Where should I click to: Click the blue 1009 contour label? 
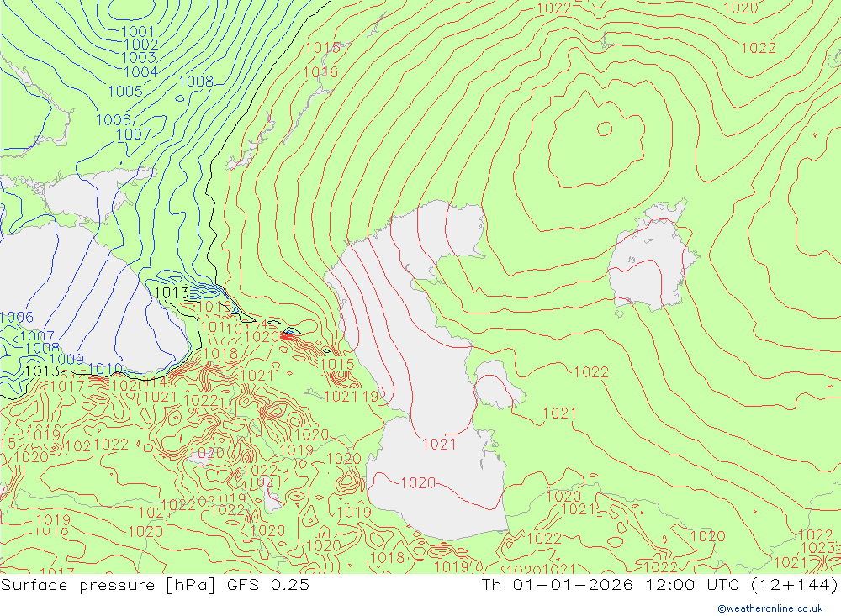pyautogui.click(x=67, y=359)
